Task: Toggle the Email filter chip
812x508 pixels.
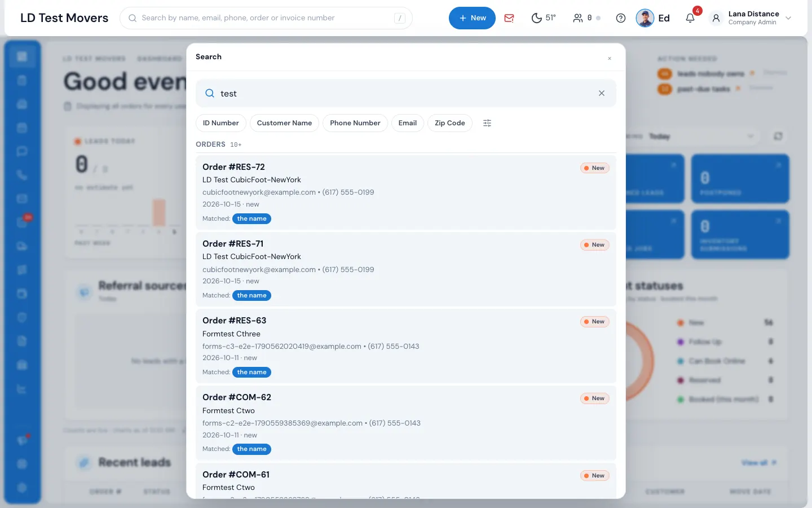Action: 408,123
